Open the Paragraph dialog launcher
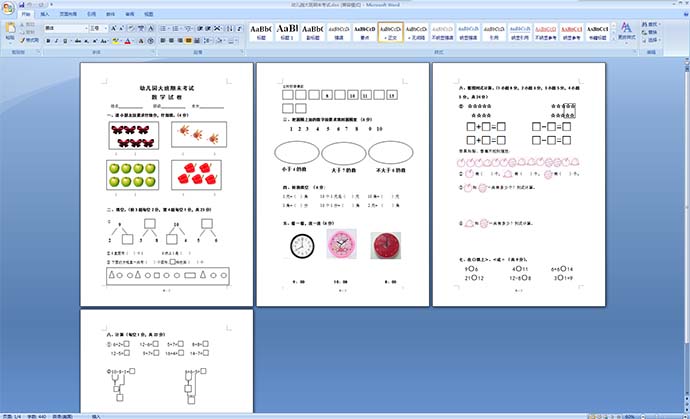The width and height of the screenshot is (690, 419). click(242, 51)
